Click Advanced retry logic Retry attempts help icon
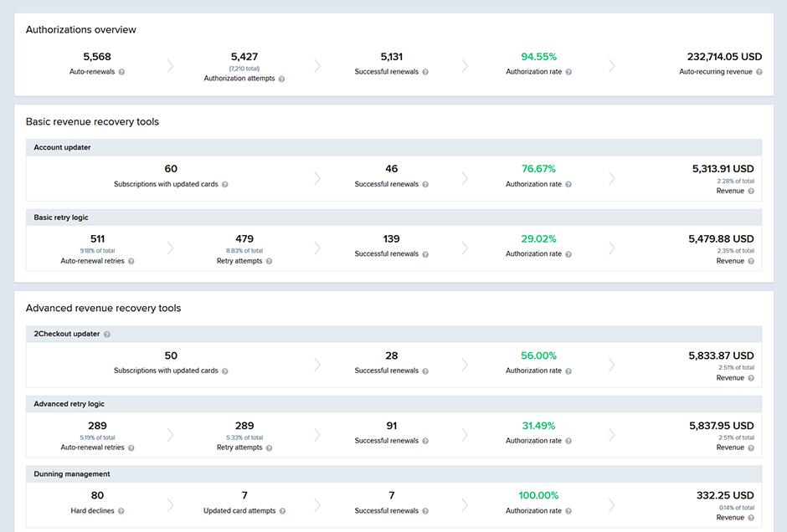 [269, 448]
